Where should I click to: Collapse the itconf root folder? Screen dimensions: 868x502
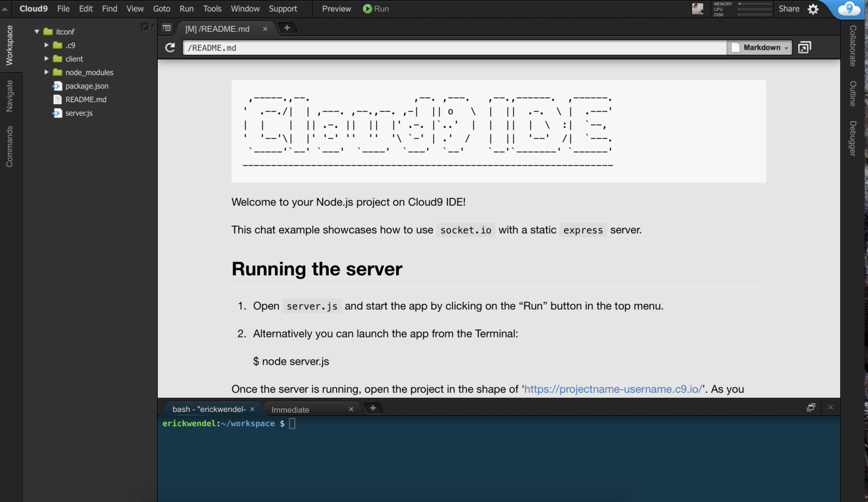37,32
